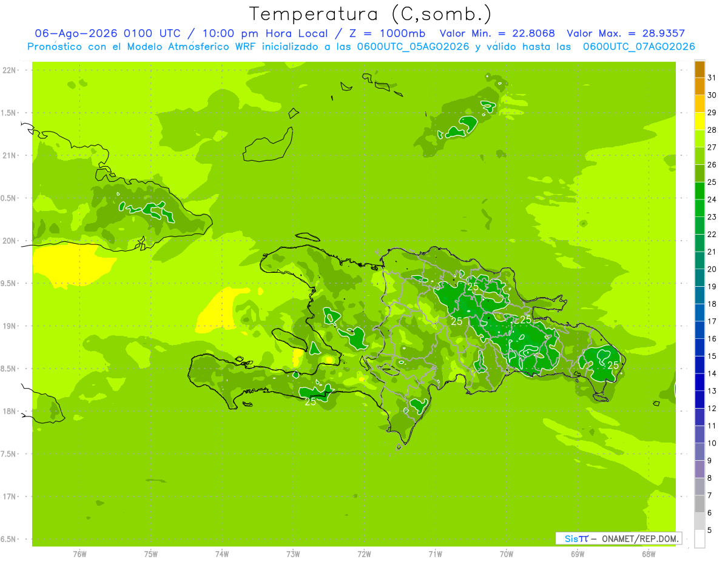Click the '25' contour label at eastern Dominican tip

click(x=613, y=365)
